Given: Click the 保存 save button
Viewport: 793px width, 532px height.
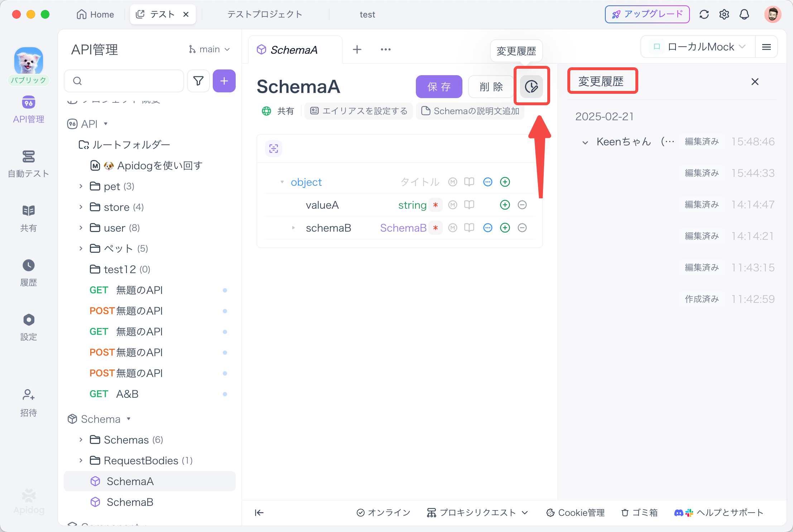Looking at the screenshot, I should tap(439, 87).
